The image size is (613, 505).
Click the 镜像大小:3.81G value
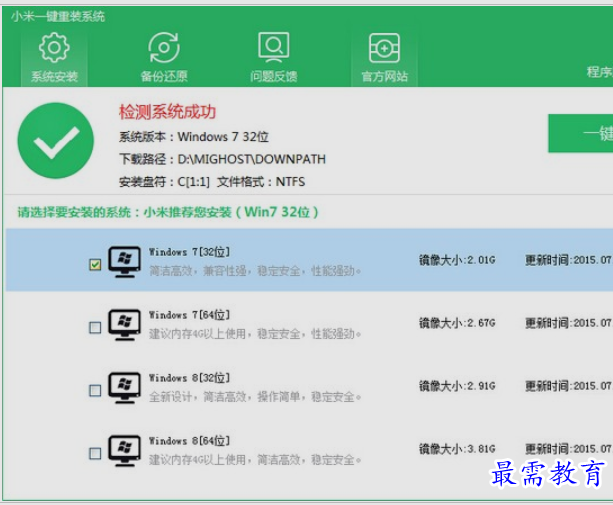(x=457, y=449)
